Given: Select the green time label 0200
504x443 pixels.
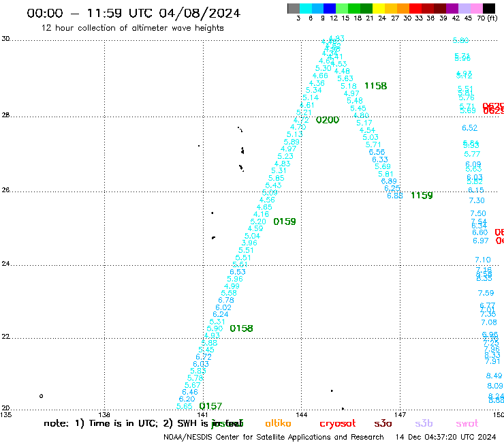Looking at the screenshot, I should 328,120.
